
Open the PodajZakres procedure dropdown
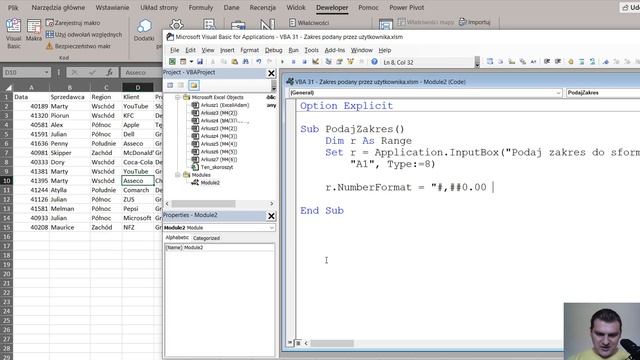[x=603, y=93]
